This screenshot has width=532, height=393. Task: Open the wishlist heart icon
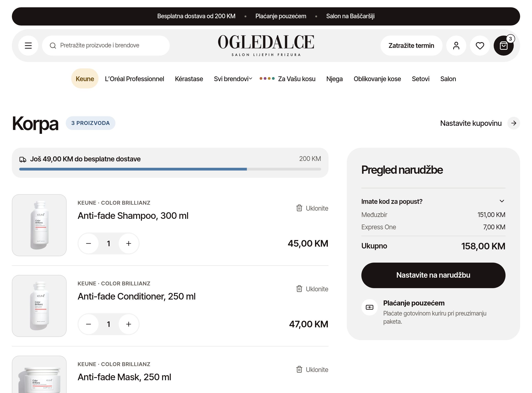tap(480, 45)
